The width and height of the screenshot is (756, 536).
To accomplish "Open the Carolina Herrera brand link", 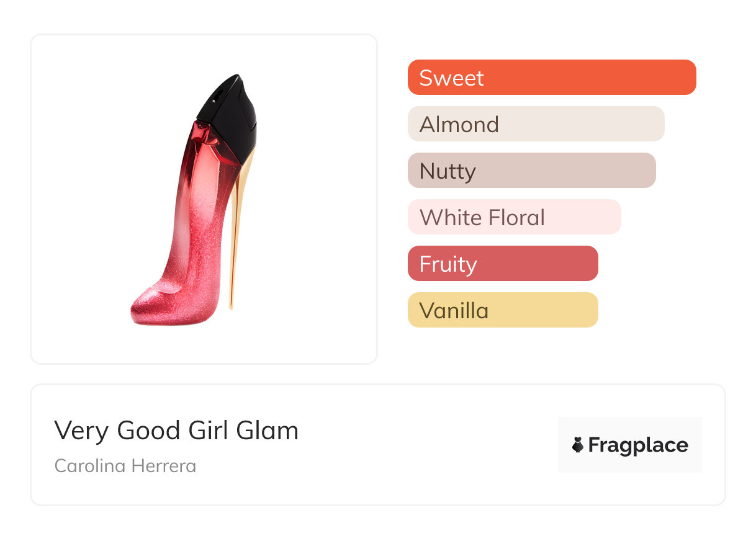I will click(x=125, y=466).
